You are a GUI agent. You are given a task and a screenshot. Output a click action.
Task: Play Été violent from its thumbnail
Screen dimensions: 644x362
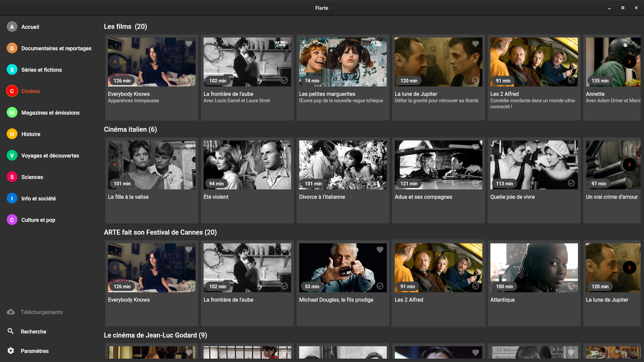[x=247, y=165]
